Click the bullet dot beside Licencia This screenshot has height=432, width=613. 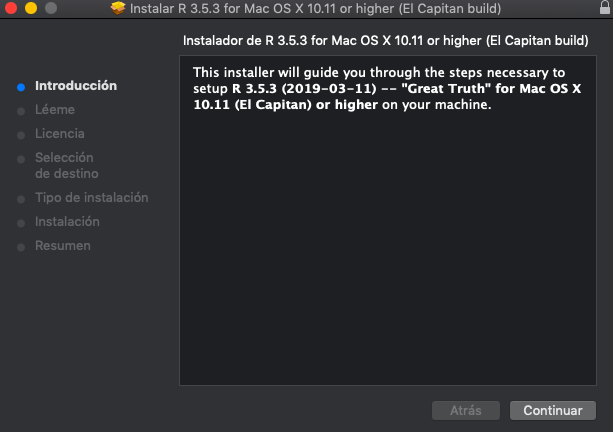click(x=21, y=135)
